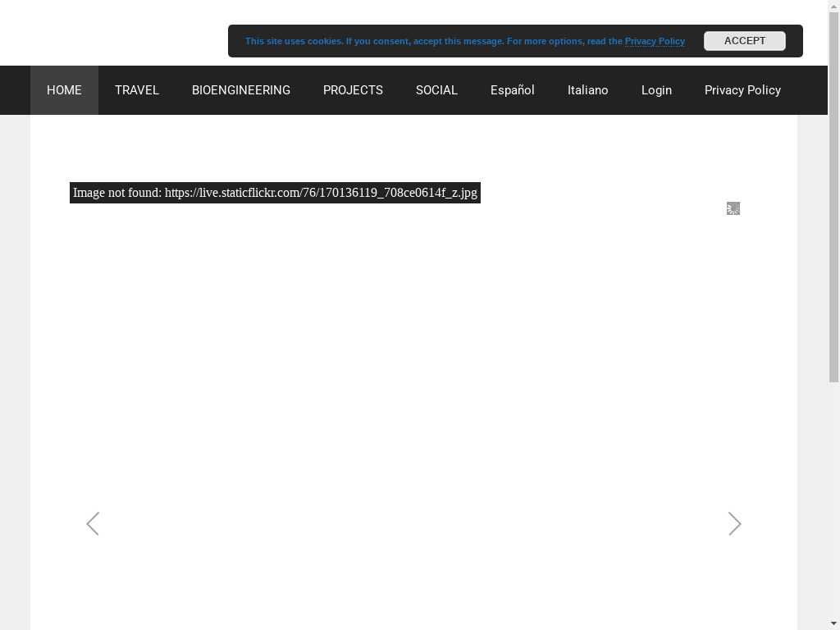Open Privacy Policy in the navigation bar
Image resolution: width=840 pixels, height=630 pixels.
[x=742, y=90]
